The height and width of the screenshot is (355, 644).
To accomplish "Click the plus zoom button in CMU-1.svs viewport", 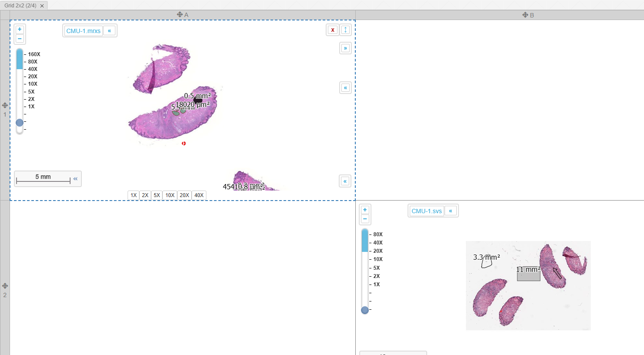I will (x=365, y=210).
